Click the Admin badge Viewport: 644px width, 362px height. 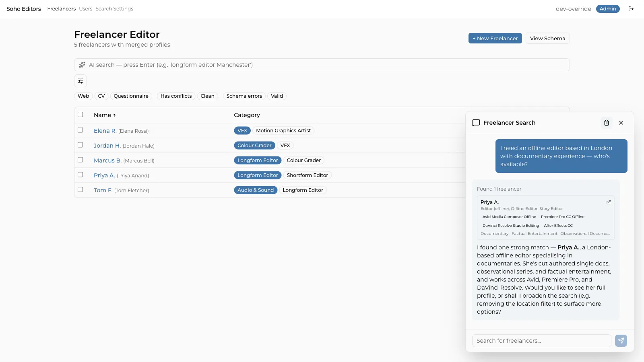(608, 9)
